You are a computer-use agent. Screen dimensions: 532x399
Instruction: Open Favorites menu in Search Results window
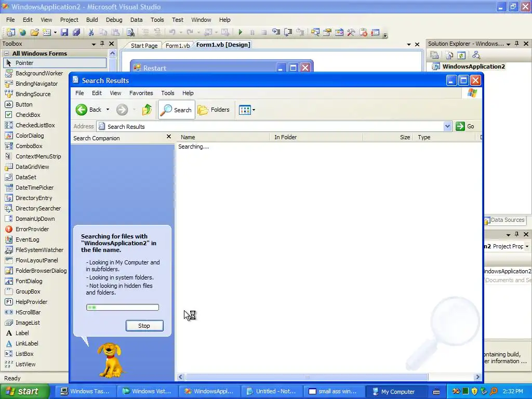(x=141, y=93)
